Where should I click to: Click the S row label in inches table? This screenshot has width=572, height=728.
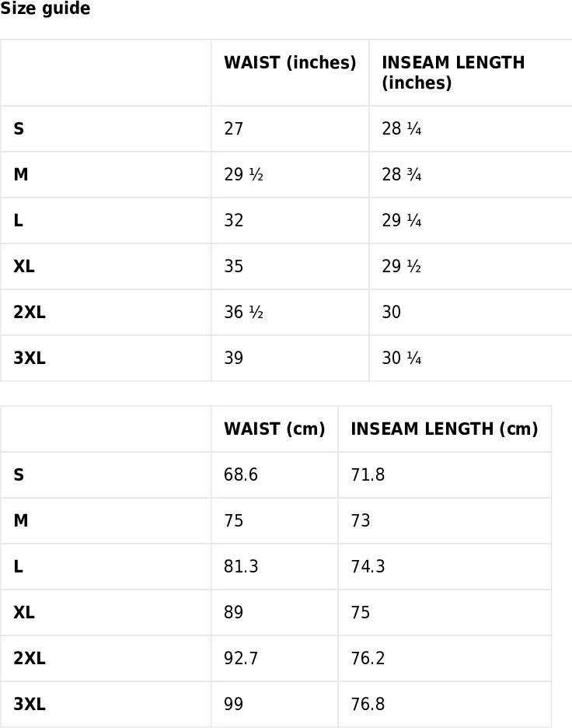(19, 128)
